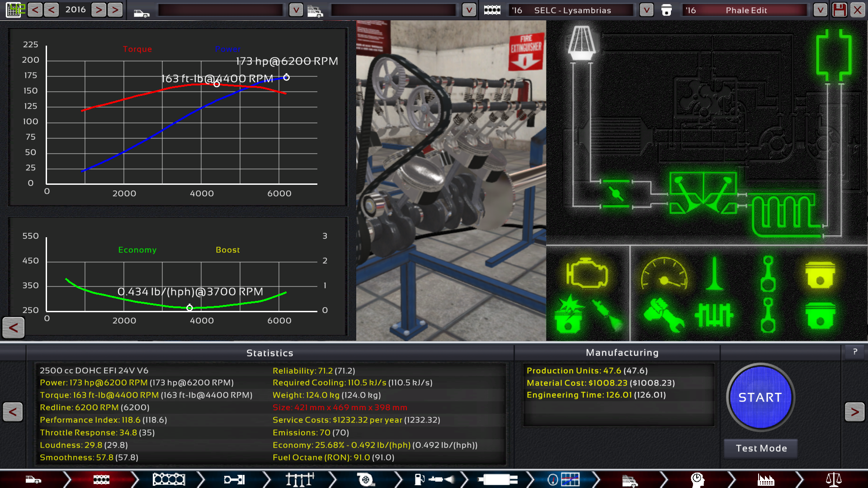This screenshot has width=868, height=488.
Task: Open the fuel system tab
Action: [x=434, y=479]
